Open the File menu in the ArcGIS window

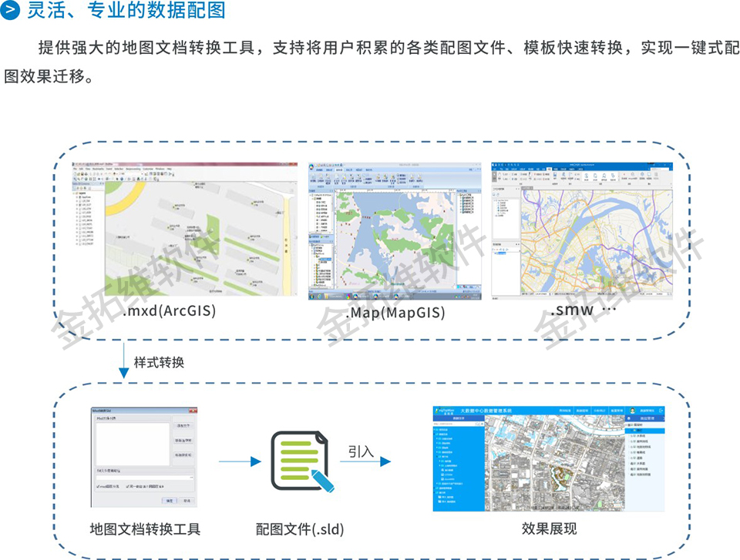point(74,168)
